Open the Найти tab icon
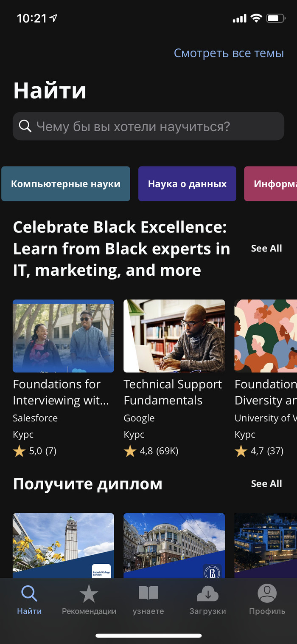Screen dimensions: 297x644 pos(29,594)
